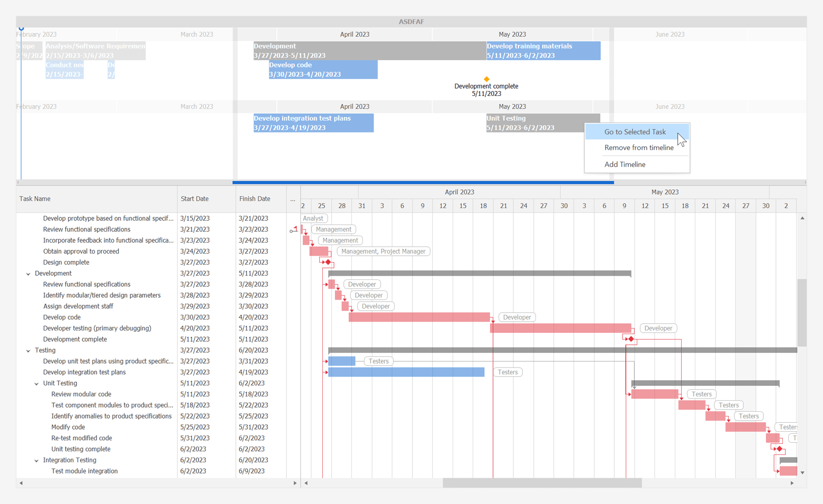Screen dimensions: 823x504
Task: Select Analysis/Software Requirements timeline bar
Action: [95, 51]
